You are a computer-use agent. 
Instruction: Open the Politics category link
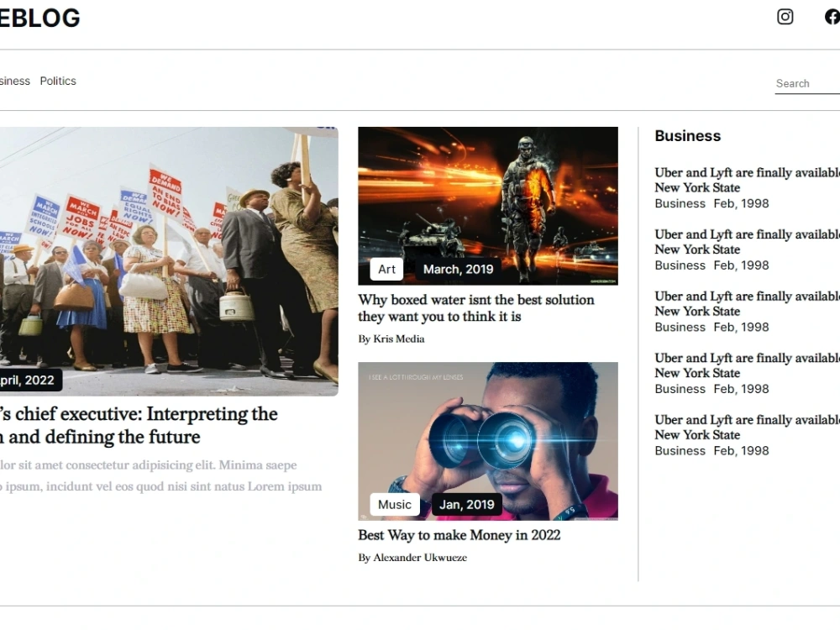pyautogui.click(x=58, y=81)
